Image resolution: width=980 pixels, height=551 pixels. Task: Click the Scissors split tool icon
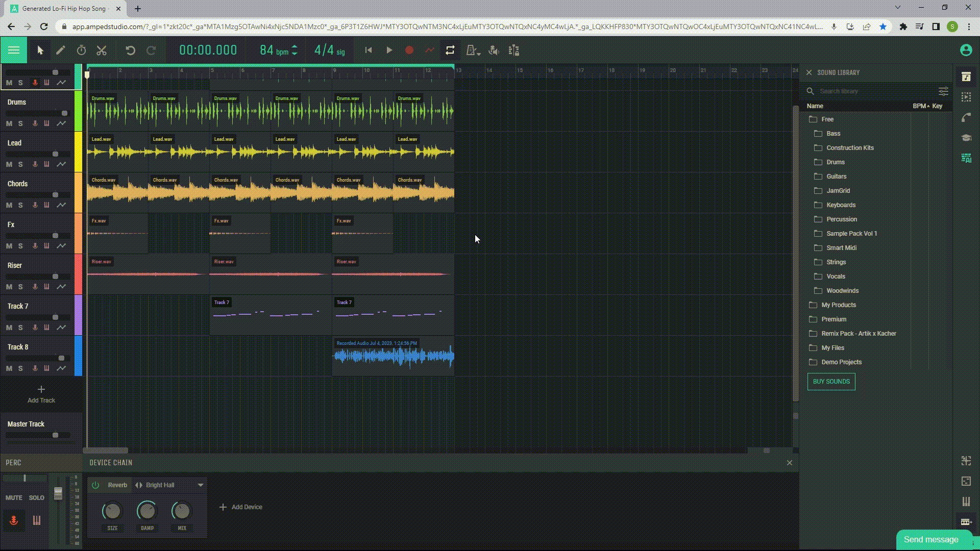click(x=101, y=51)
